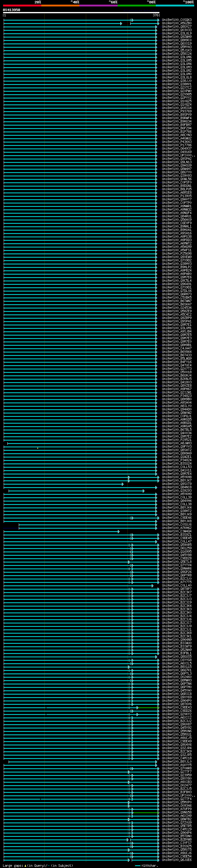The height and width of the screenshot is (868, 197).
Task: Select hit label UniRef100_Q2V985
Action: pyautogui.click(x=177, y=94)
